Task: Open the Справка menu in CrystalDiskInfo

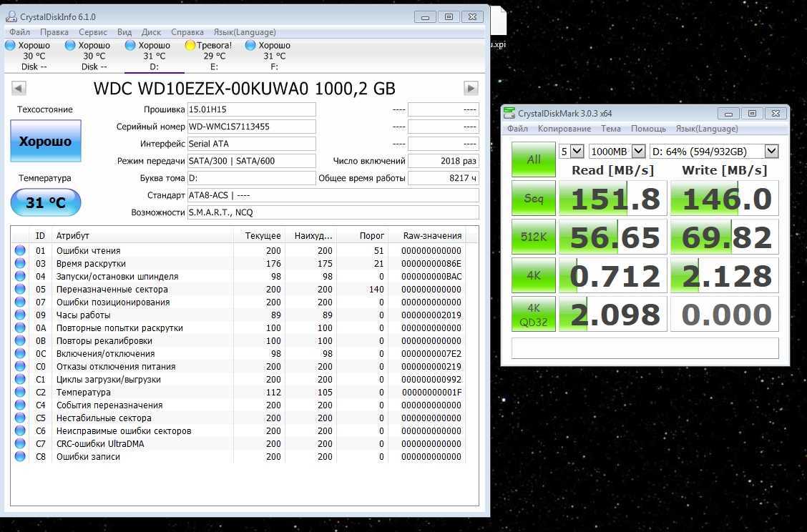Action: point(187,32)
